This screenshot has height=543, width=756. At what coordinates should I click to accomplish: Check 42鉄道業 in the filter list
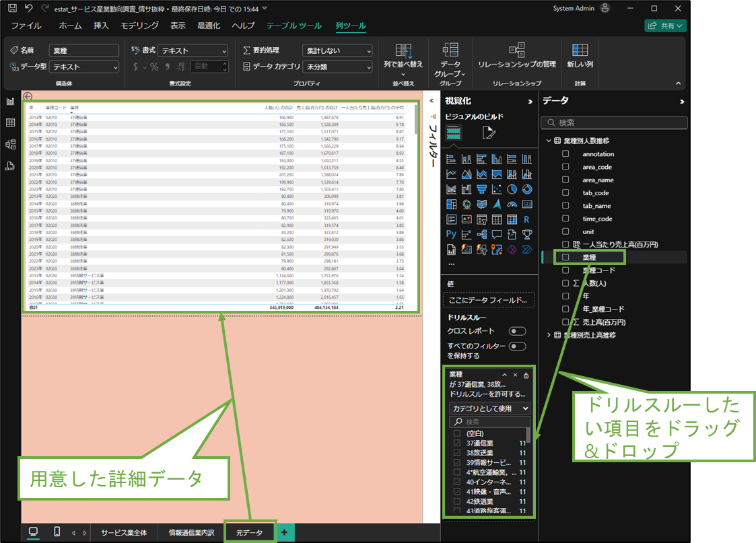456,501
